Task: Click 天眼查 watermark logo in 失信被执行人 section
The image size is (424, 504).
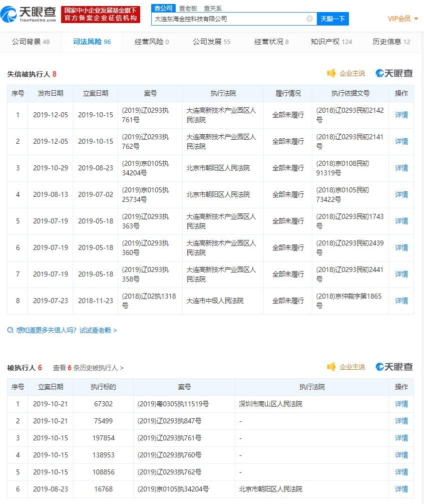Action: (394, 74)
